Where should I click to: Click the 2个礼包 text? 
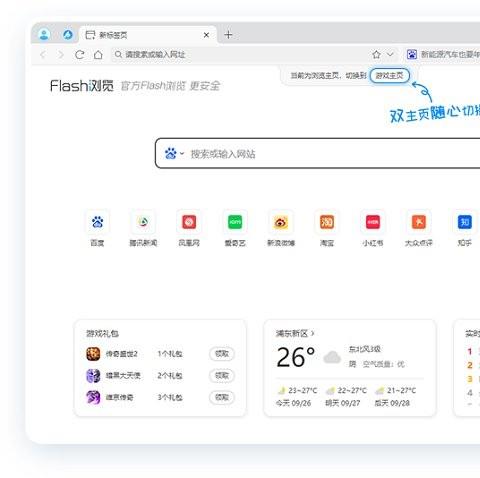(170, 376)
